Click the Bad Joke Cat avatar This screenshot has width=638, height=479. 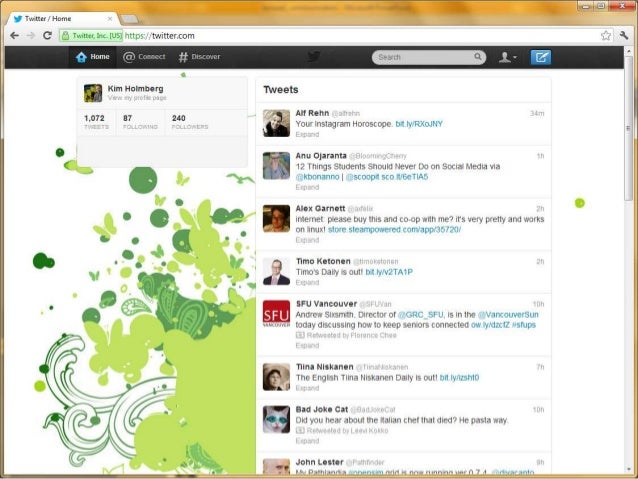point(276,420)
